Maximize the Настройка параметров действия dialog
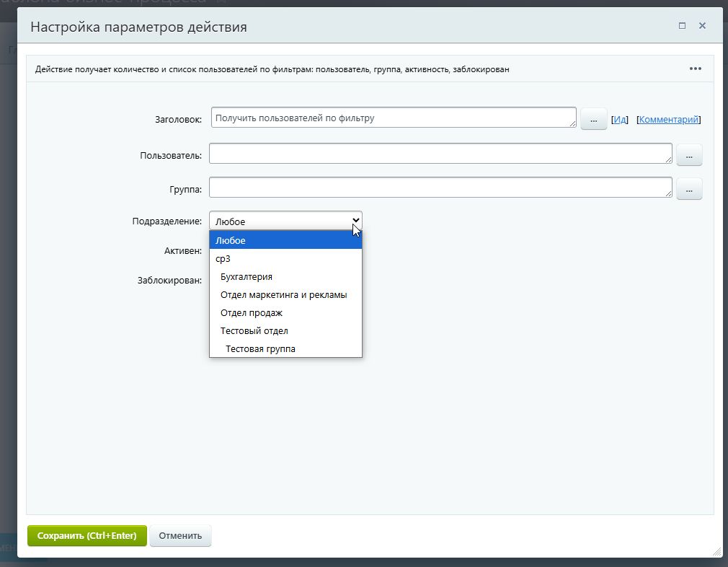 (682, 26)
